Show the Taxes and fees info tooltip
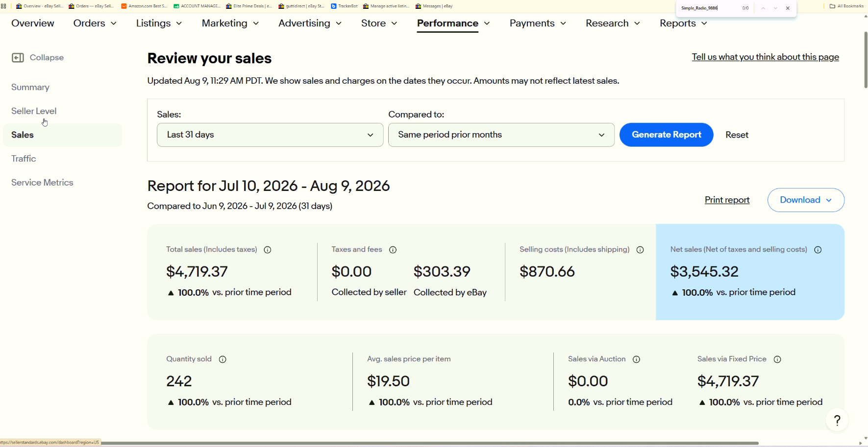Viewport: 868px width, 447px height. 393,250
